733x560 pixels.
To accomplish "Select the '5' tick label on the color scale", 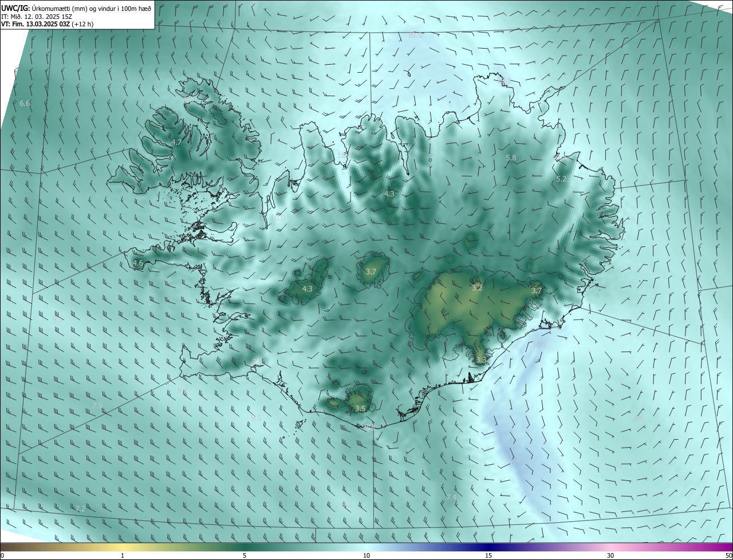I will [x=245, y=555].
